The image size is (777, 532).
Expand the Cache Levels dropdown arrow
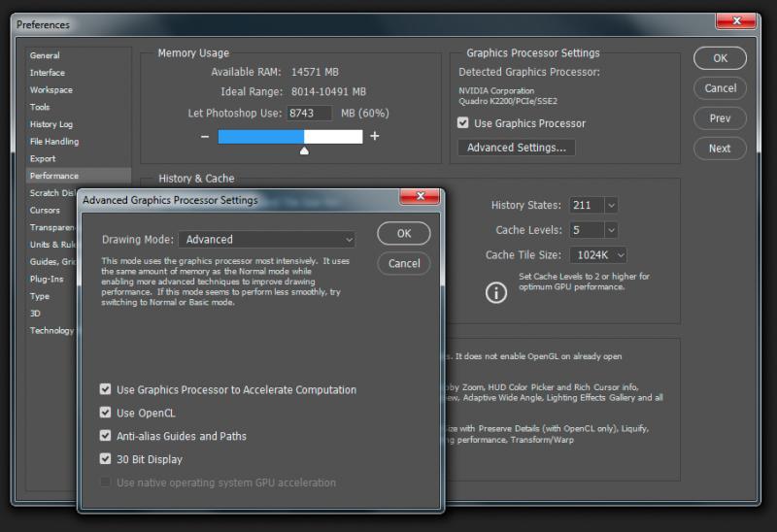(x=611, y=230)
